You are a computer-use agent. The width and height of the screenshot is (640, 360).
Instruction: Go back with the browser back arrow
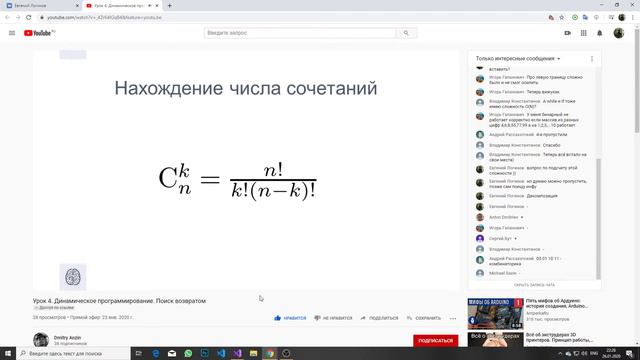pyautogui.click(x=7, y=18)
